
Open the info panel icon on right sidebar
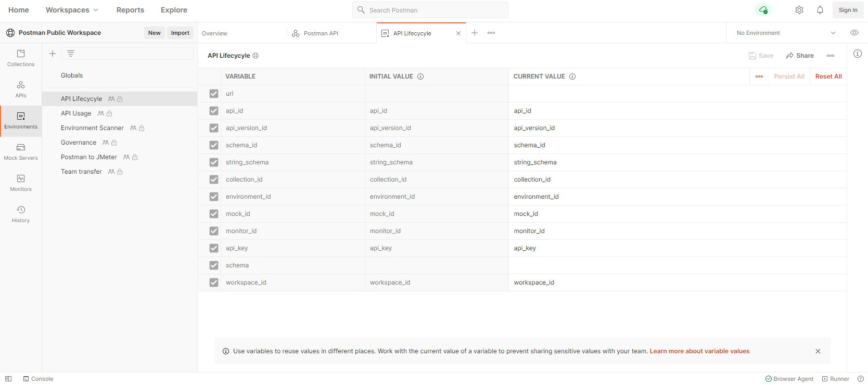[x=858, y=54]
